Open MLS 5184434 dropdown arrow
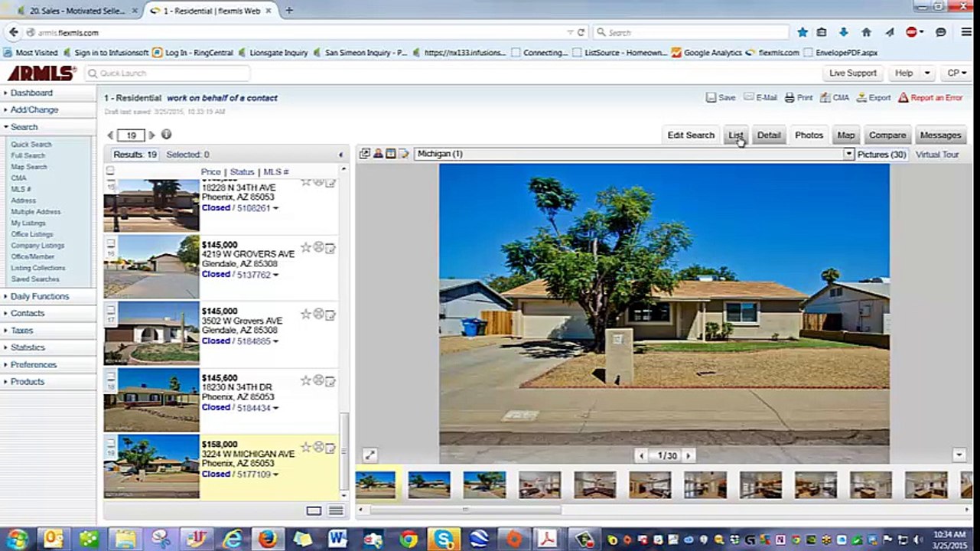Screen dimensions: 980x551 (x=275, y=408)
